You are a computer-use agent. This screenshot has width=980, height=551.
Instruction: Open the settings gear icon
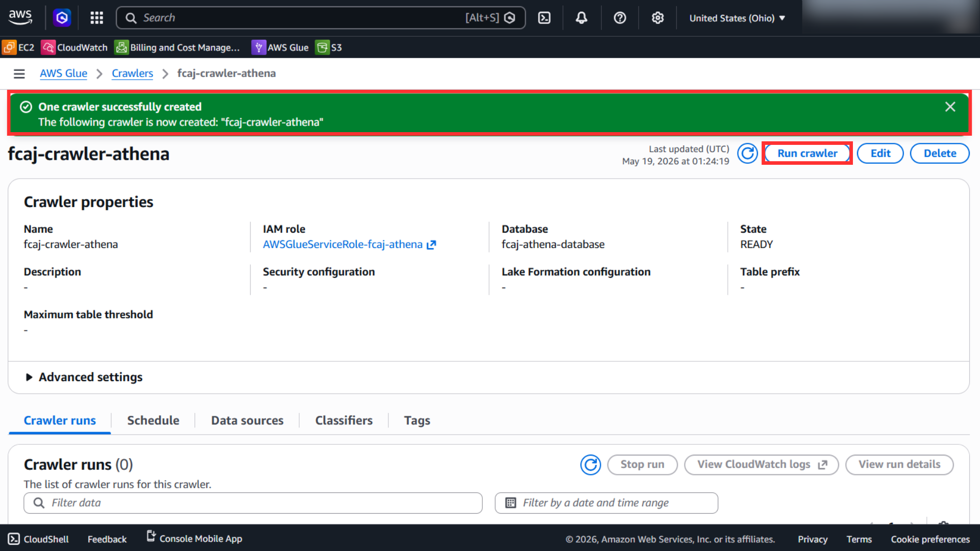(x=657, y=18)
